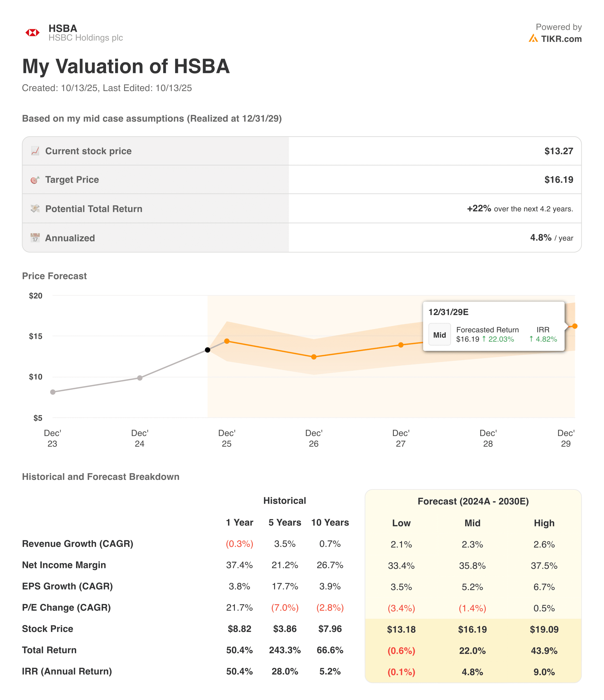The width and height of the screenshot is (604, 700).
Task: Select the Low forecast column header
Action: 401,523
